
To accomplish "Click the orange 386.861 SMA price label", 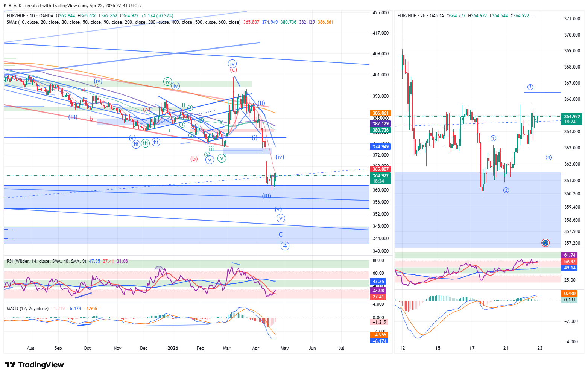I will pos(380,113).
